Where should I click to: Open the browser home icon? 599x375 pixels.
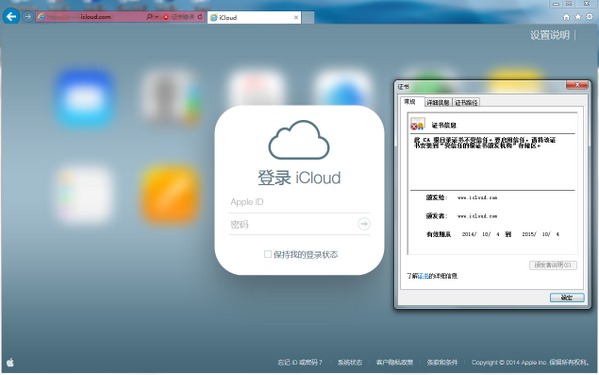tap(567, 17)
